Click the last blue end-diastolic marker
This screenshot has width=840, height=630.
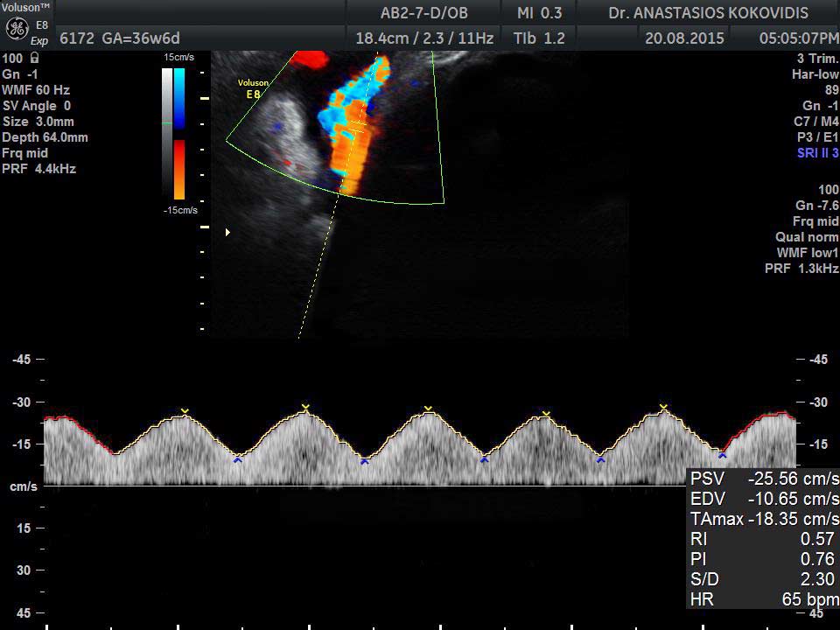point(723,455)
